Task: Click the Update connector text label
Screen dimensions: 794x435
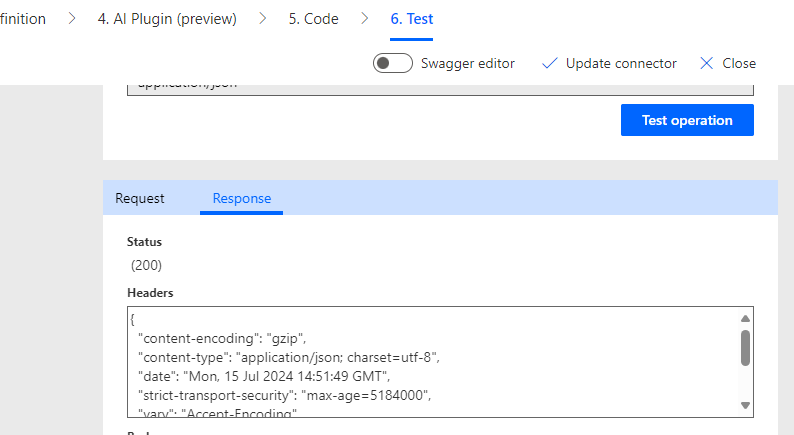Action: (621, 63)
